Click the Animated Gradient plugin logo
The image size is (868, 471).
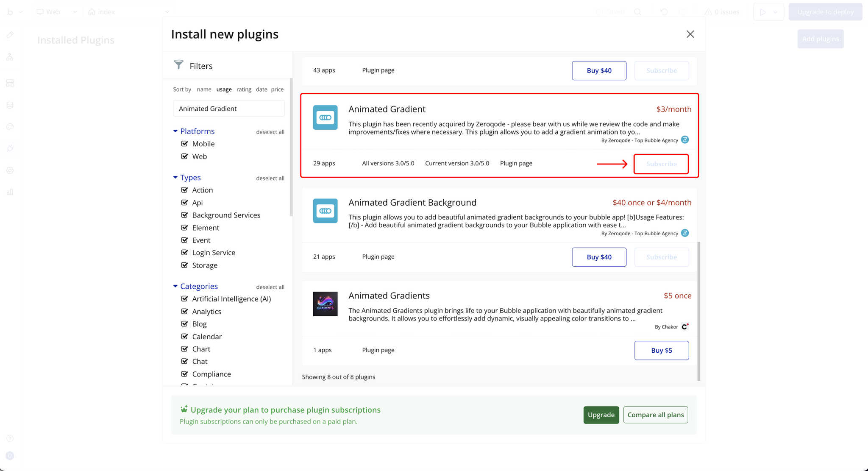click(x=325, y=117)
